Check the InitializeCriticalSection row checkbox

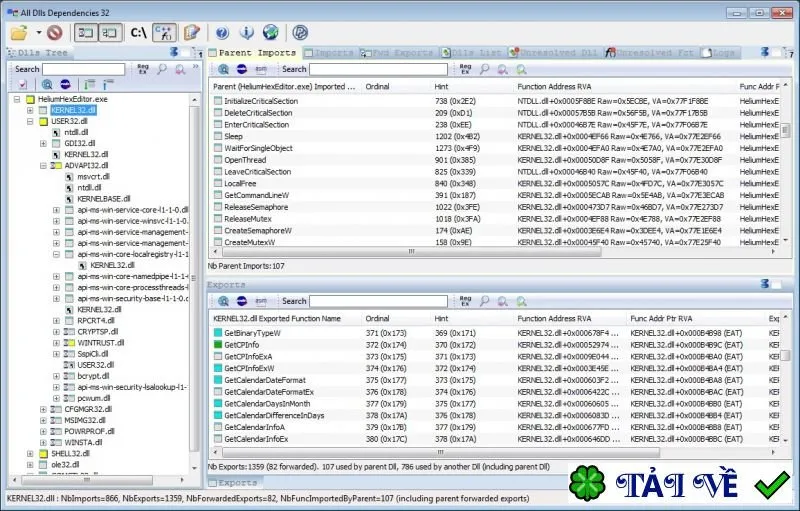coord(218,101)
